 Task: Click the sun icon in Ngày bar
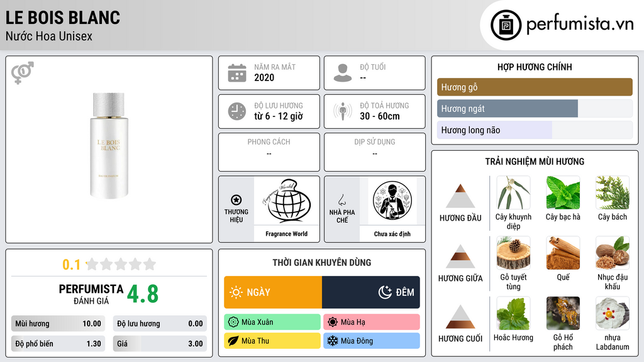[x=236, y=292]
